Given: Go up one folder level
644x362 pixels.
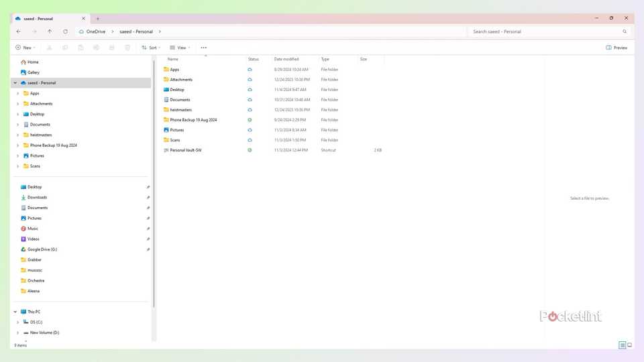Looking at the screenshot, I should pos(50,32).
